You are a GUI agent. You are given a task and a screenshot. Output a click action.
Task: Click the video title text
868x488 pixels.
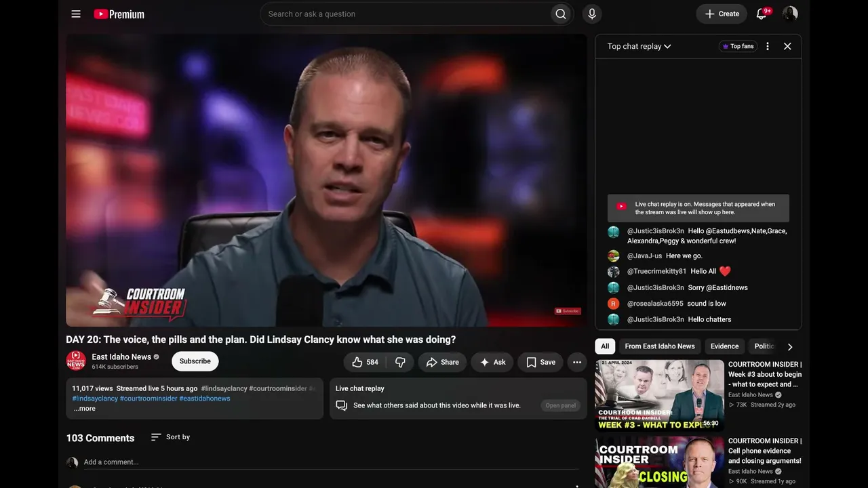point(261,340)
